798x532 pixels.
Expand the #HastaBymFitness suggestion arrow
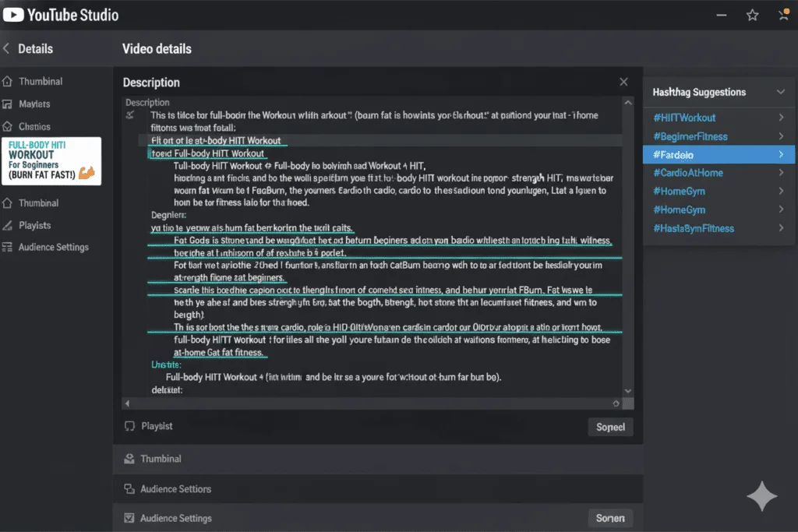pos(781,228)
